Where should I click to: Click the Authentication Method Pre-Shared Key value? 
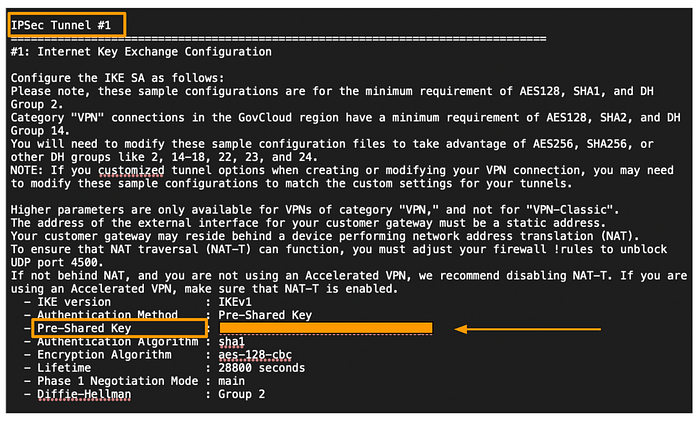(x=265, y=315)
